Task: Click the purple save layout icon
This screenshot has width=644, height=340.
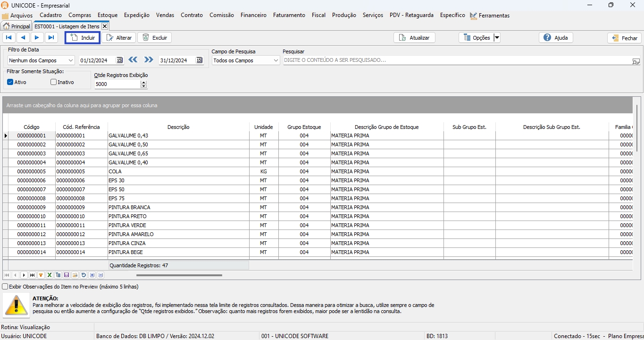Action: 67,275
